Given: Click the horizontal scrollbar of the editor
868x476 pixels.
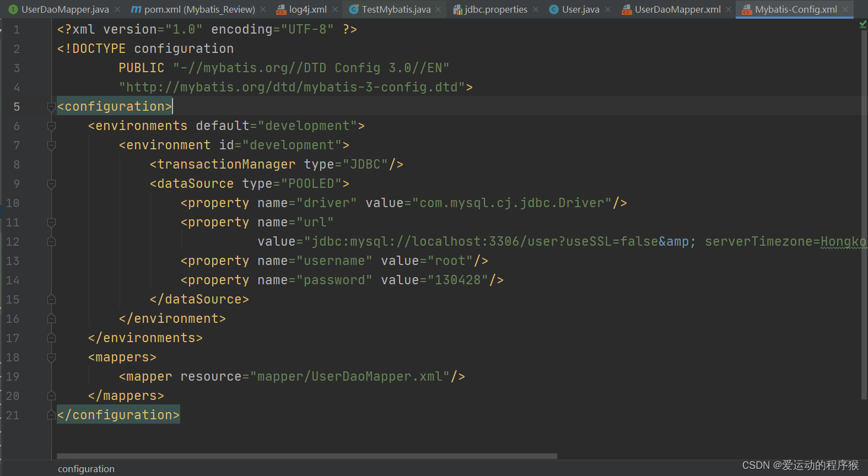Looking at the screenshot, I should tap(306, 456).
